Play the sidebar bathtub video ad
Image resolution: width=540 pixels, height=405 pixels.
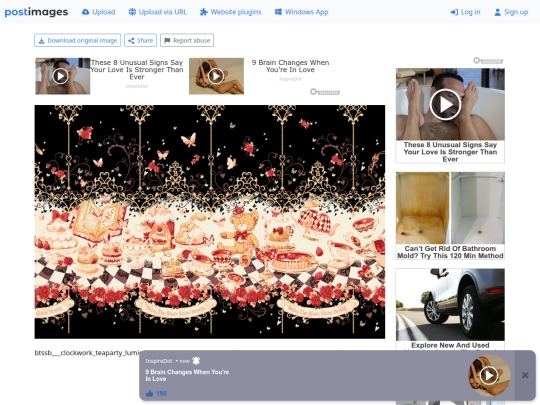pos(445,104)
